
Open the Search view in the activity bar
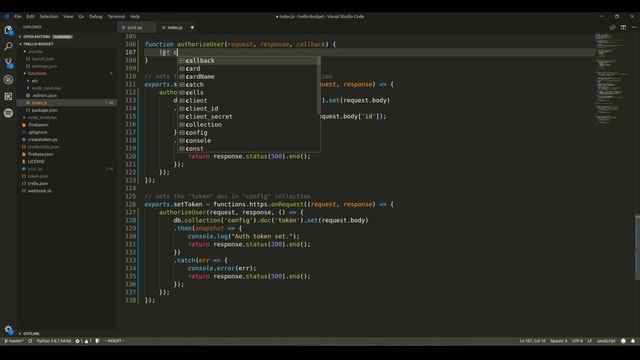click(8, 47)
